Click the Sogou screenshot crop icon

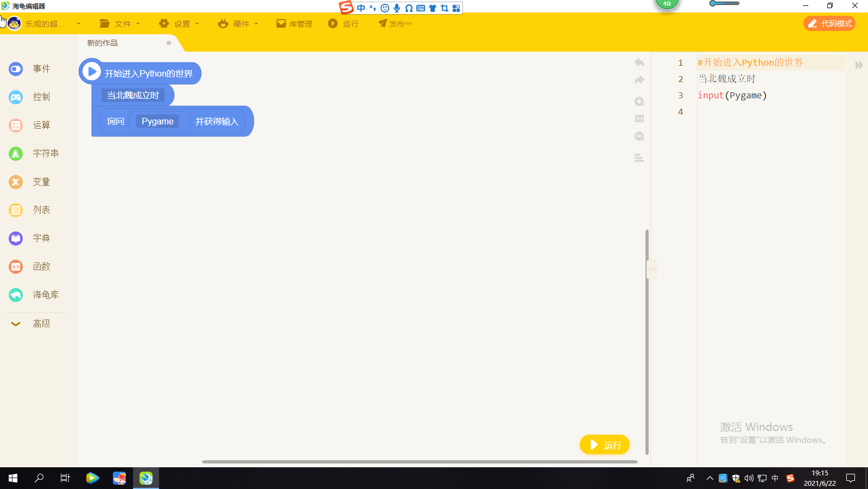(x=445, y=8)
